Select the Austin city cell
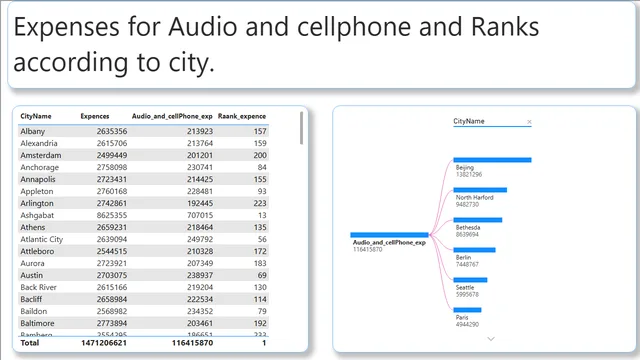 [x=31, y=276]
